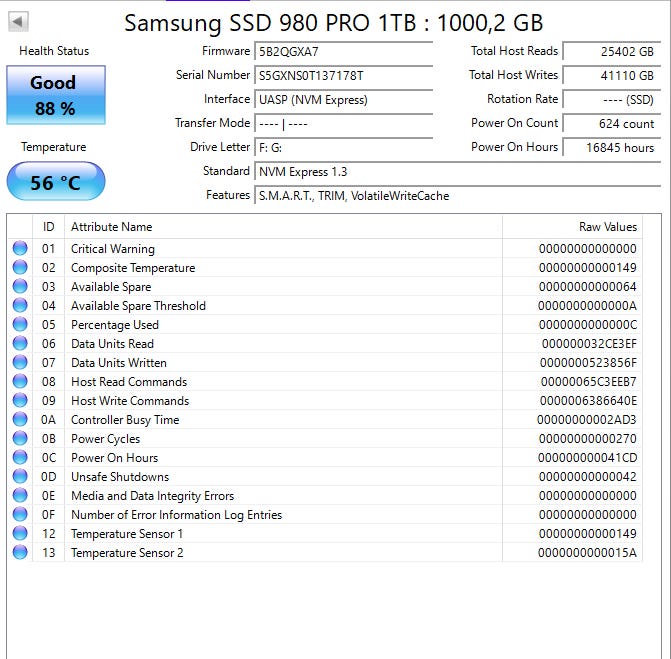Select the Composite Temperature attribute name

click(x=133, y=268)
